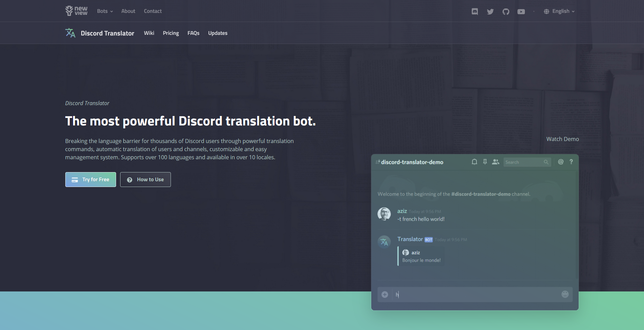This screenshot has height=330, width=644.
Task: Click the Watch Demo link
Action: pos(562,139)
